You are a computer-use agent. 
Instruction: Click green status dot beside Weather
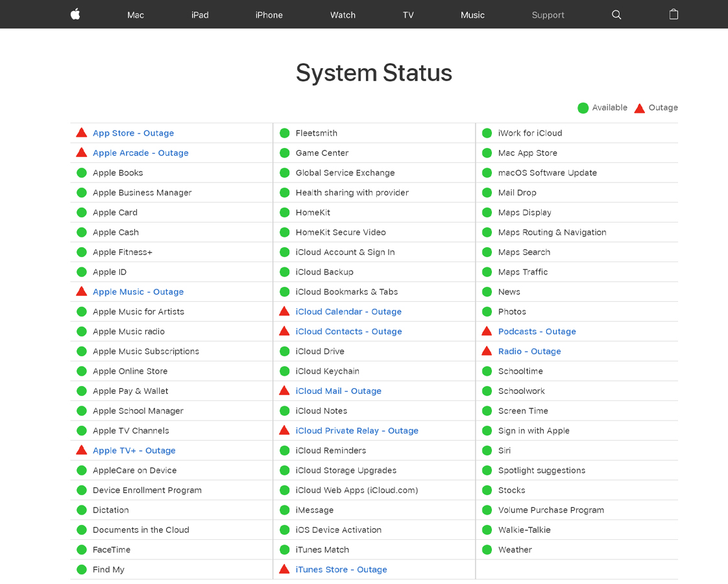coord(487,550)
